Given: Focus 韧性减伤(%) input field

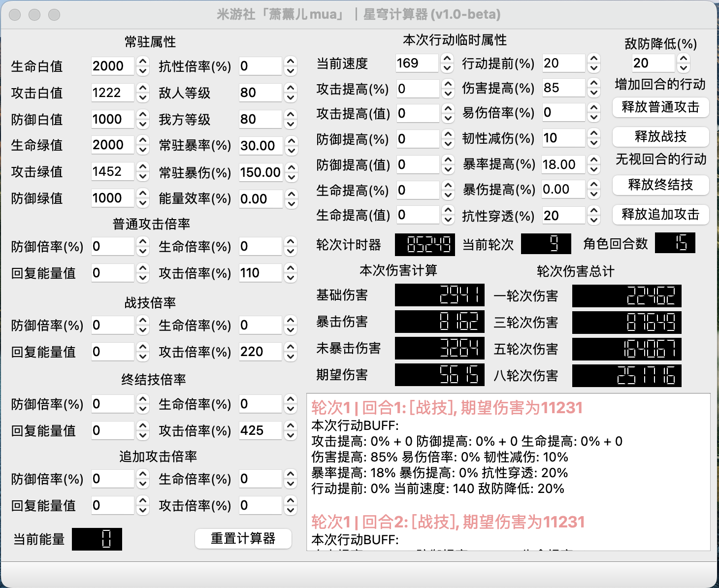Looking at the screenshot, I should [563, 138].
